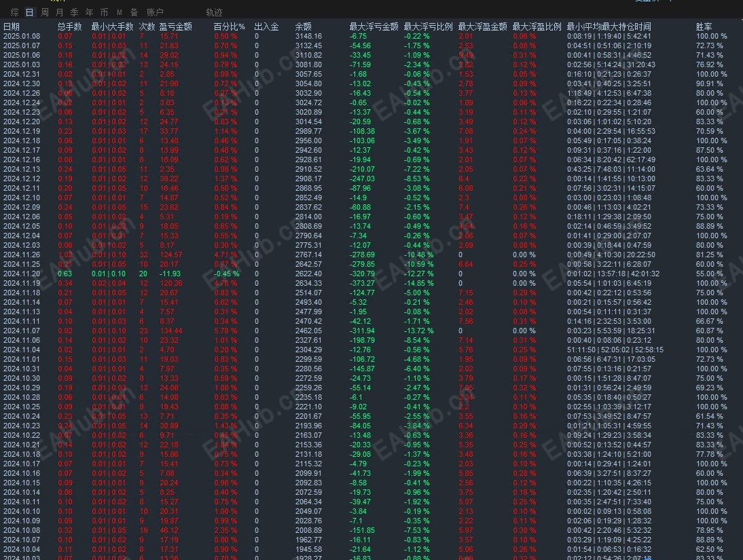The height and width of the screenshot is (560, 743).
Task: Open the 轨迹 track tab
Action: [x=214, y=12]
